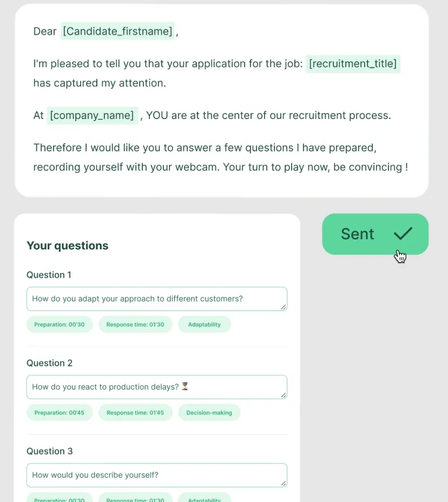This screenshot has height=502, width=448.
Task: Click the hourglass emoji in Question 2
Action: point(185,386)
